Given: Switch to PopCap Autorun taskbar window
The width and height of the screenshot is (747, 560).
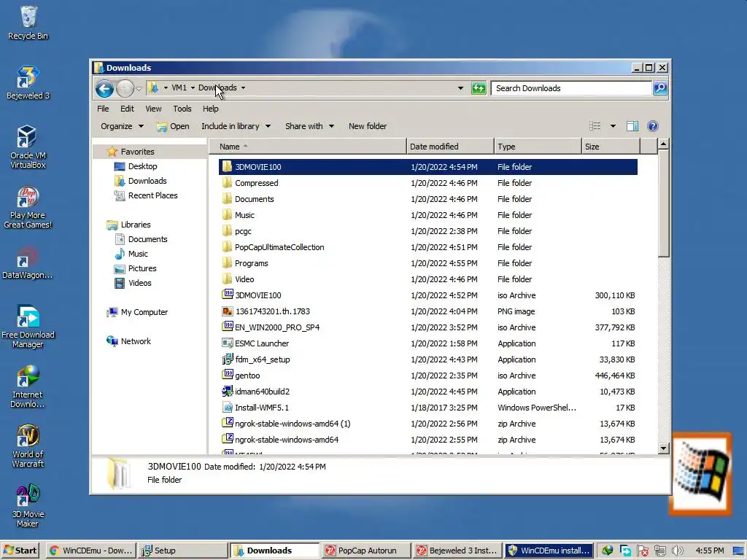Looking at the screenshot, I should (366, 551).
